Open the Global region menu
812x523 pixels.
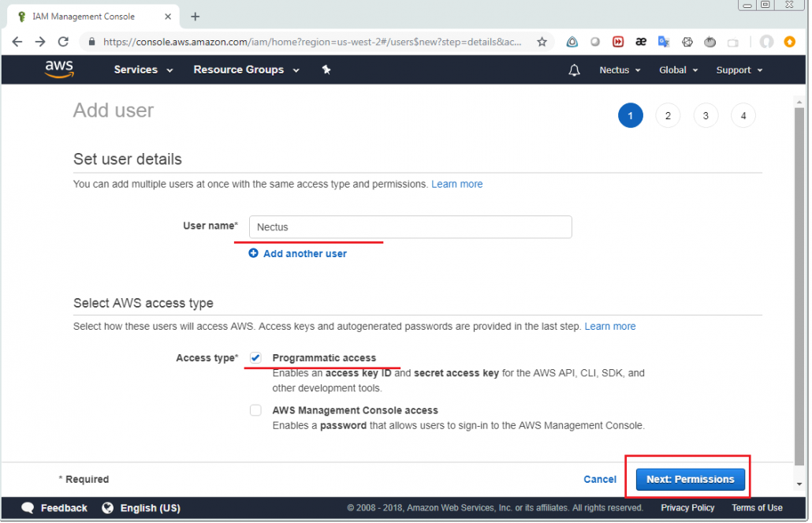tap(678, 70)
